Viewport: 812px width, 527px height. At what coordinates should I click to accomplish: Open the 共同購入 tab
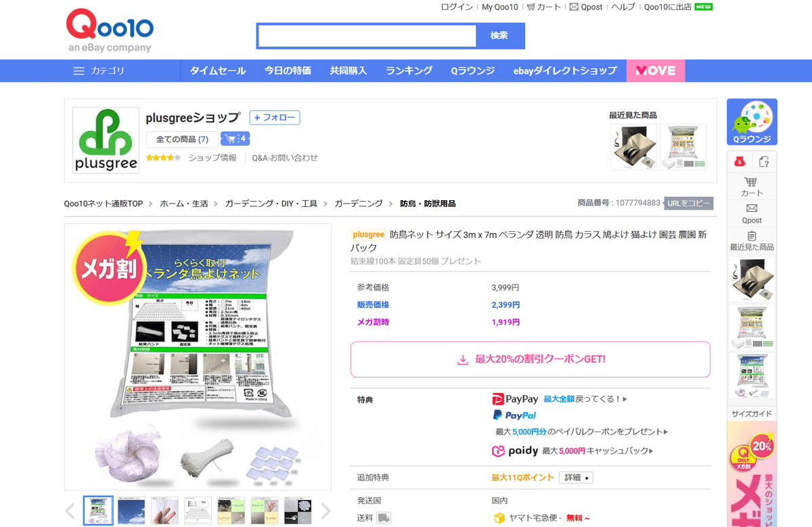[348, 71]
